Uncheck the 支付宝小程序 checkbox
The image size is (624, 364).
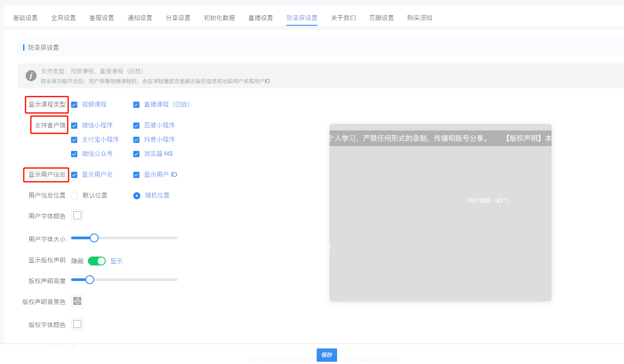coord(74,140)
